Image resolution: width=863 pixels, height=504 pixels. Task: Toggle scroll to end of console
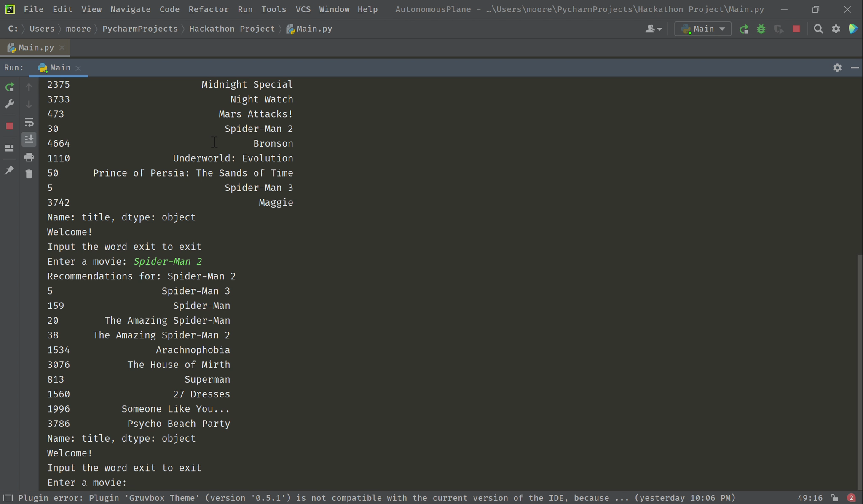point(29,139)
